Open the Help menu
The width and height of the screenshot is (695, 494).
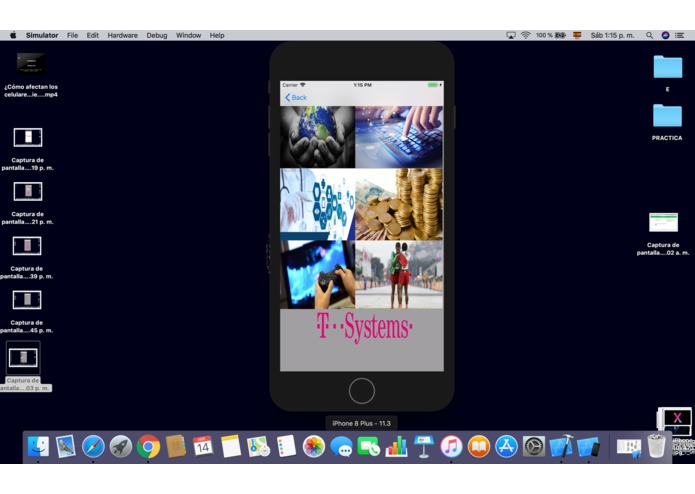pos(217,35)
